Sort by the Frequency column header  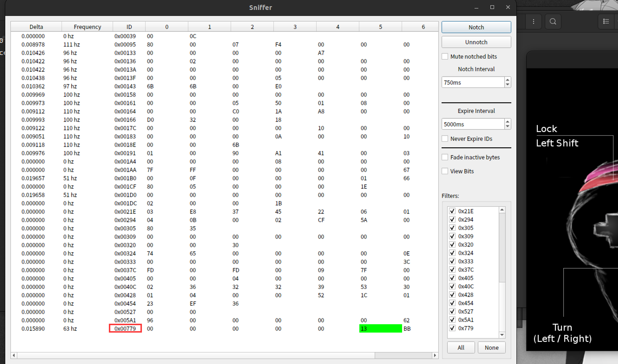point(87,27)
